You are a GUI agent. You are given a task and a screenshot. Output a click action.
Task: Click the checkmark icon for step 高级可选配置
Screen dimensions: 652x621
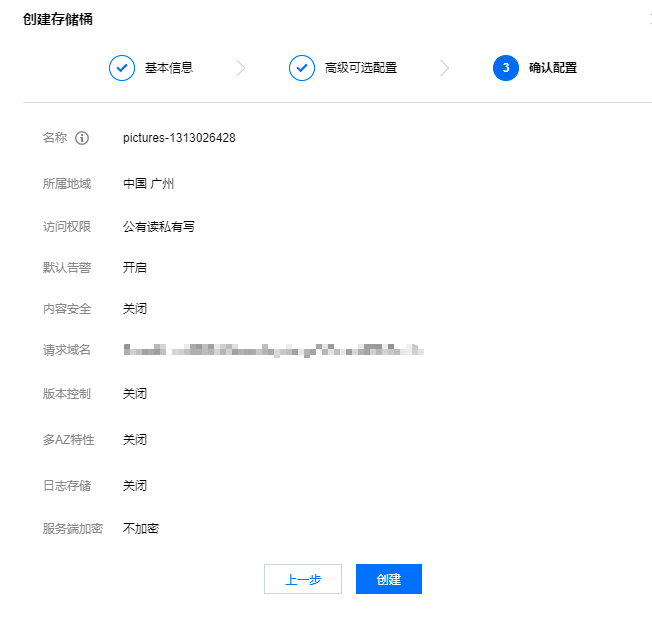tap(302, 68)
